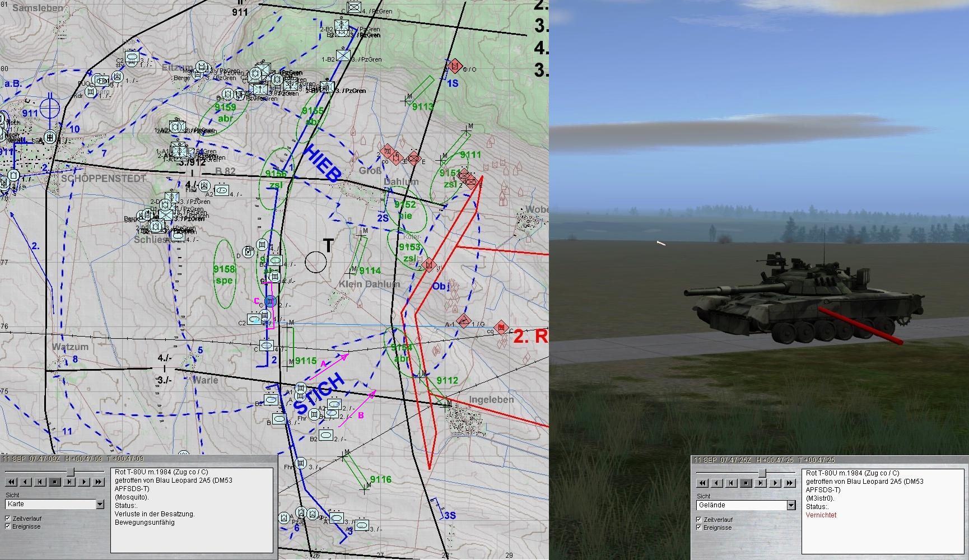Open the Sicht dropdown showing Karte

coord(100,505)
